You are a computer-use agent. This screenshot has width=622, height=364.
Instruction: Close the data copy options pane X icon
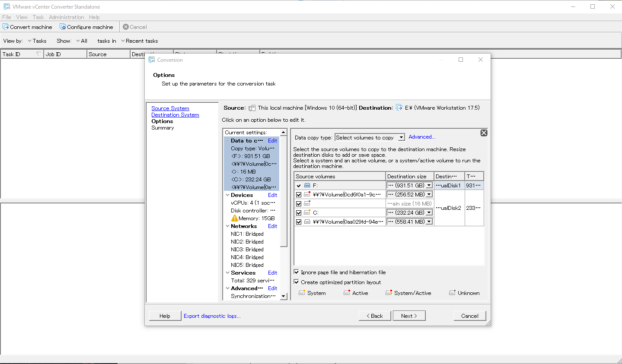coord(484,133)
